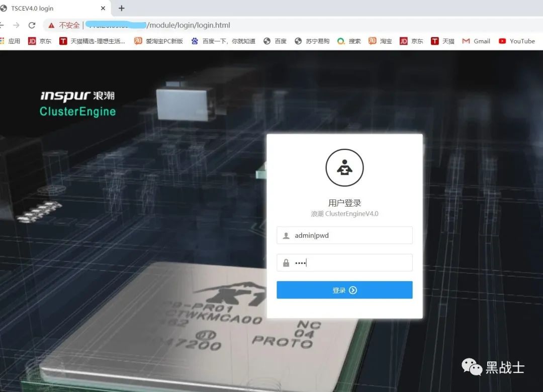Click the blue 登录 login button
This screenshot has height=392, width=543.
[344, 290]
